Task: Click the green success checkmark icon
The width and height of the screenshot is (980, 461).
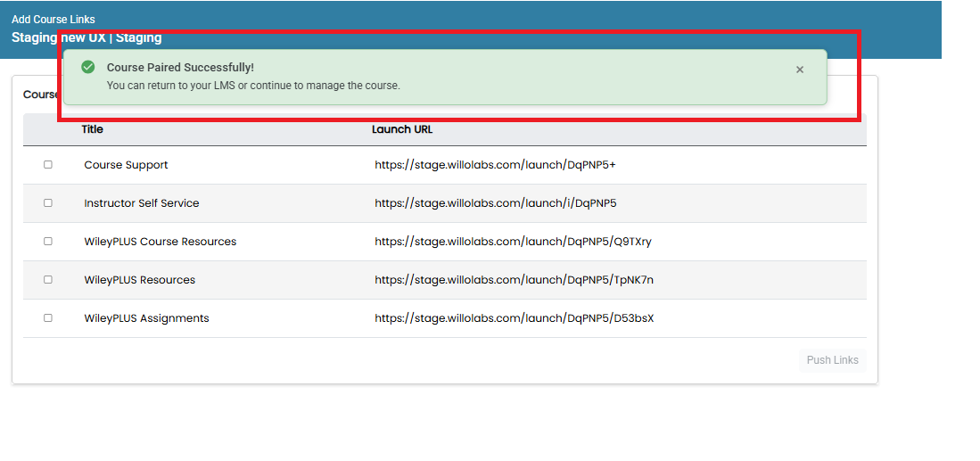Action: coord(88,67)
